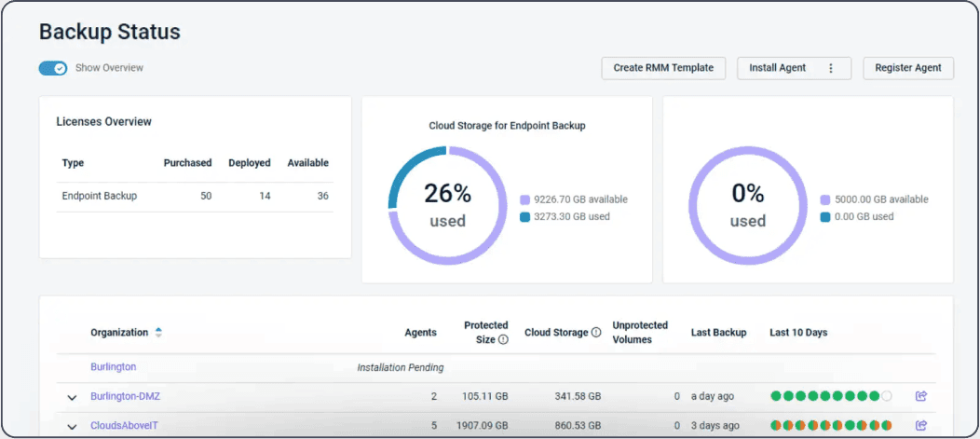The width and height of the screenshot is (980, 439).
Task: Toggle the Show Overview switch
Action: tap(53, 68)
